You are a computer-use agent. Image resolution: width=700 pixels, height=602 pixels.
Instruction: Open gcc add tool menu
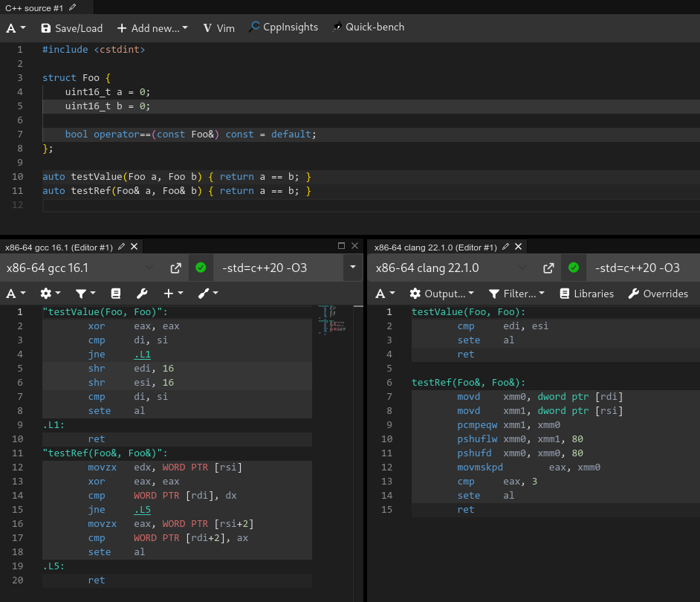pos(208,294)
